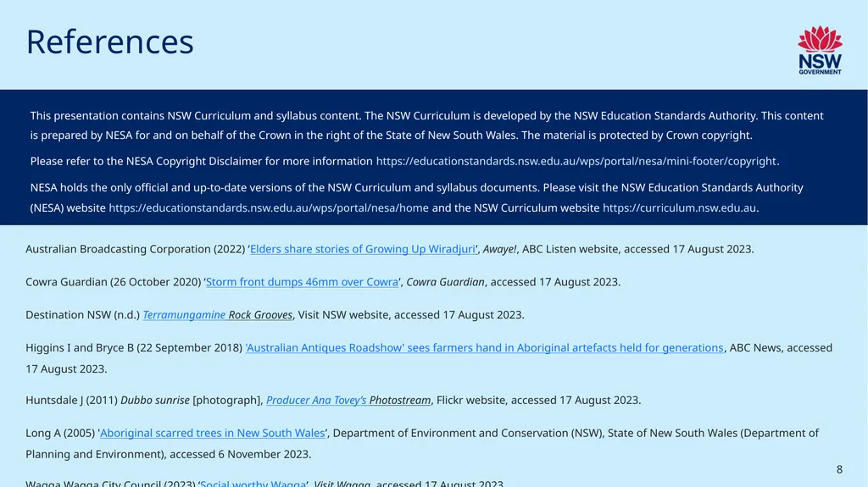Open the educationstandards NESA home URL

coord(269,208)
